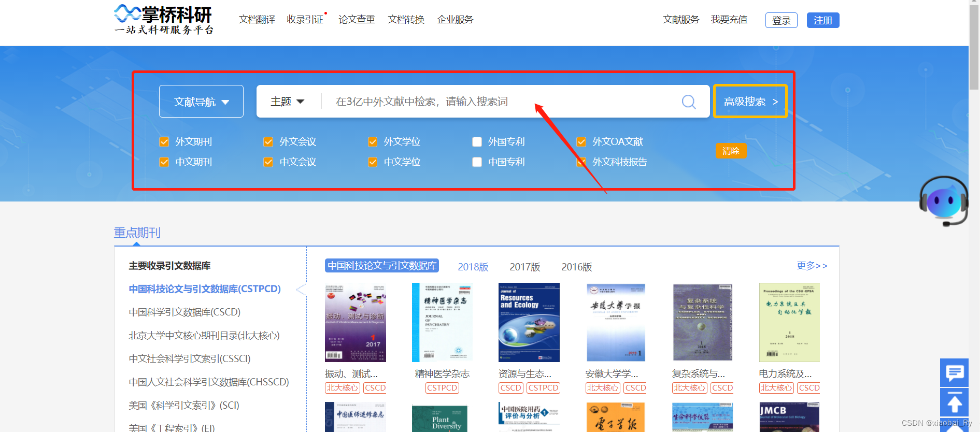Click the magnifier search icon

point(689,102)
